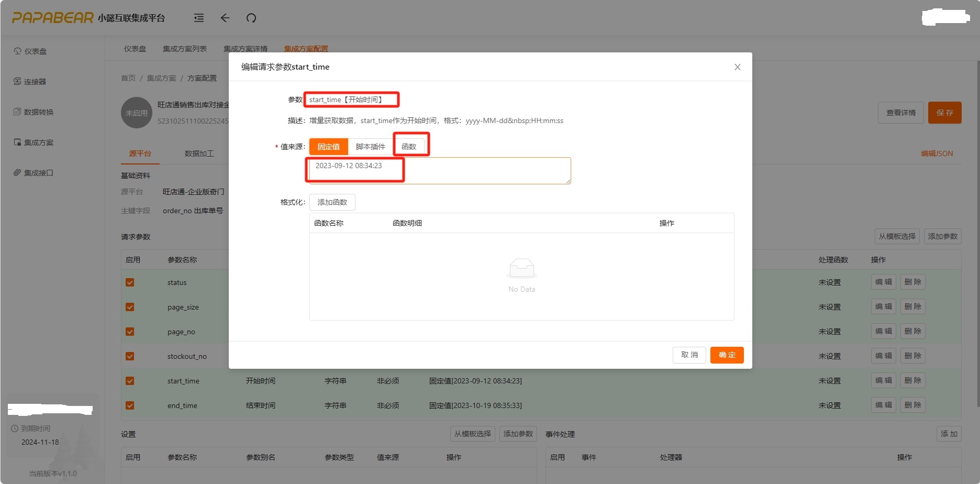Toggle the start_time enabled checkbox
The width and height of the screenshot is (980, 484).
[130, 381]
